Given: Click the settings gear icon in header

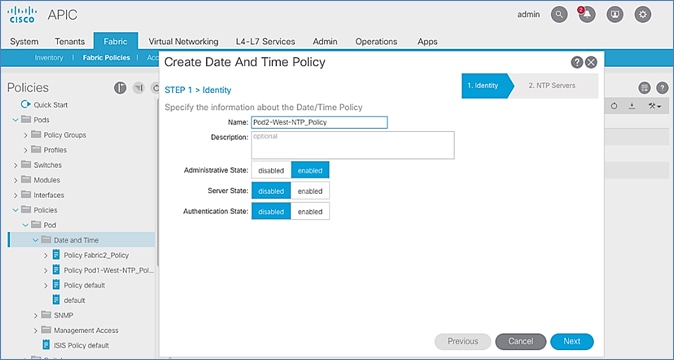Looking at the screenshot, I should (x=643, y=15).
